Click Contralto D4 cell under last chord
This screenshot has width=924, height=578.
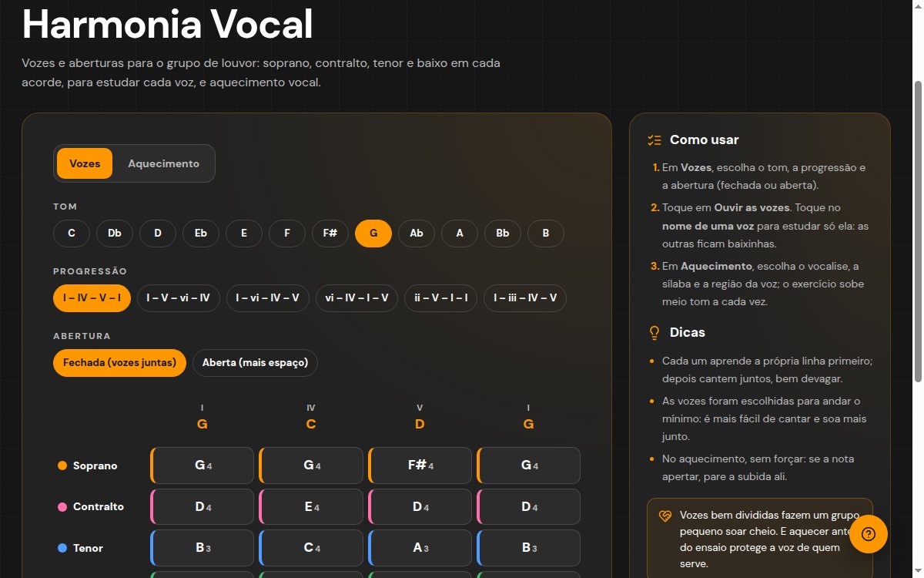pos(529,507)
